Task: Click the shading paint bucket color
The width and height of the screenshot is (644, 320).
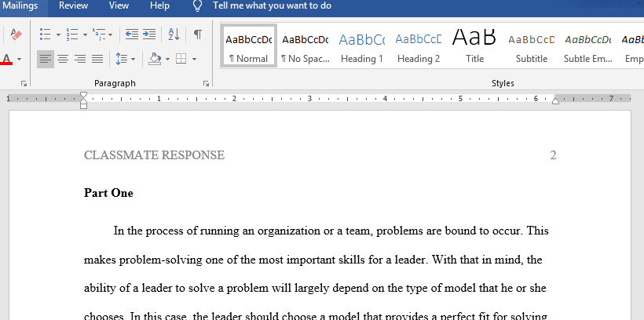Action: pos(154,59)
